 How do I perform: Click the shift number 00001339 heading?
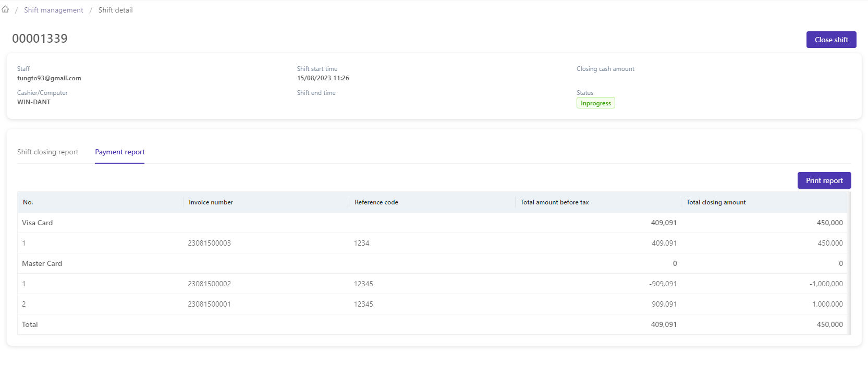point(40,39)
